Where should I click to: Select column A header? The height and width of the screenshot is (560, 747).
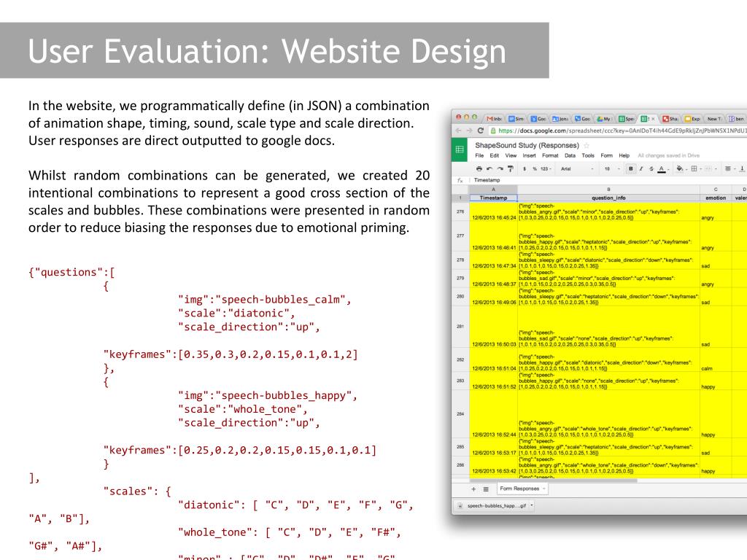pyautogui.click(x=493, y=189)
